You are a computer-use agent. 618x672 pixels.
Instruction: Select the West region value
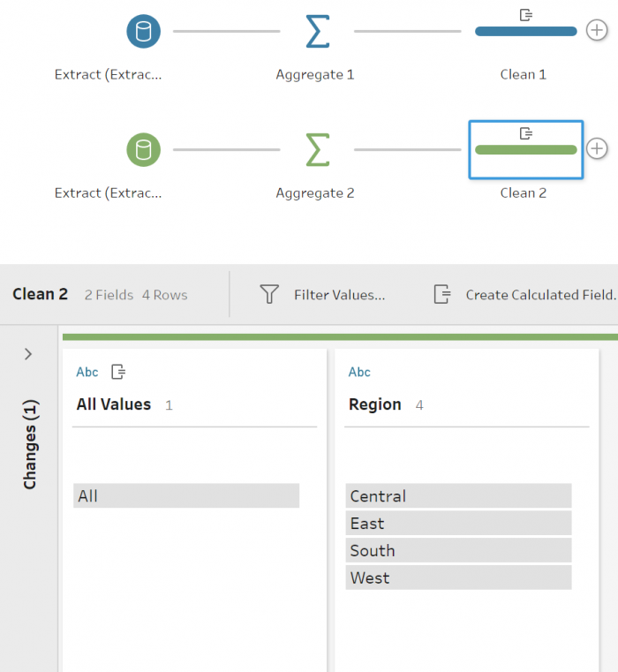(x=458, y=578)
